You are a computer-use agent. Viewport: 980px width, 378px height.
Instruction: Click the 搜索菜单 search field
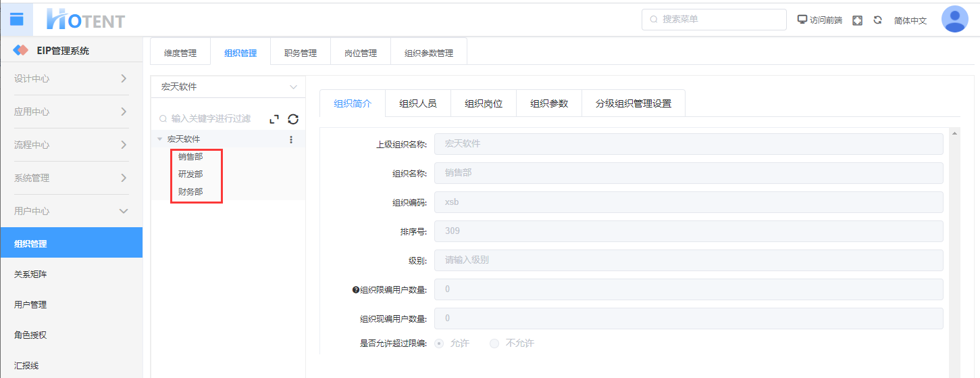coord(719,20)
